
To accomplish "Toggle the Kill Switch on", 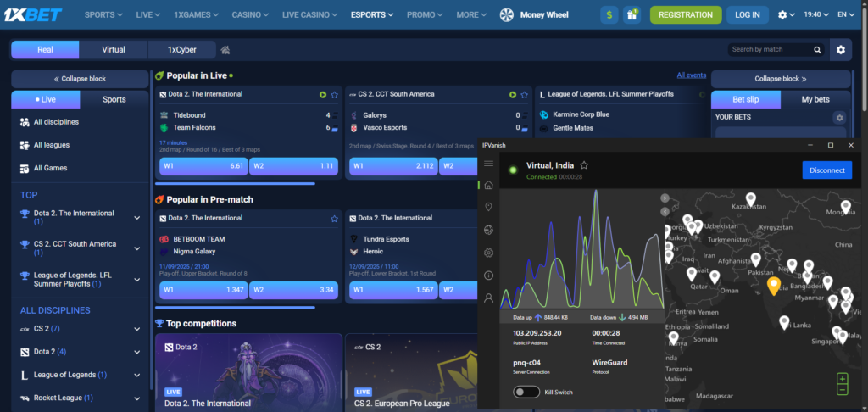I will click(526, 392).
